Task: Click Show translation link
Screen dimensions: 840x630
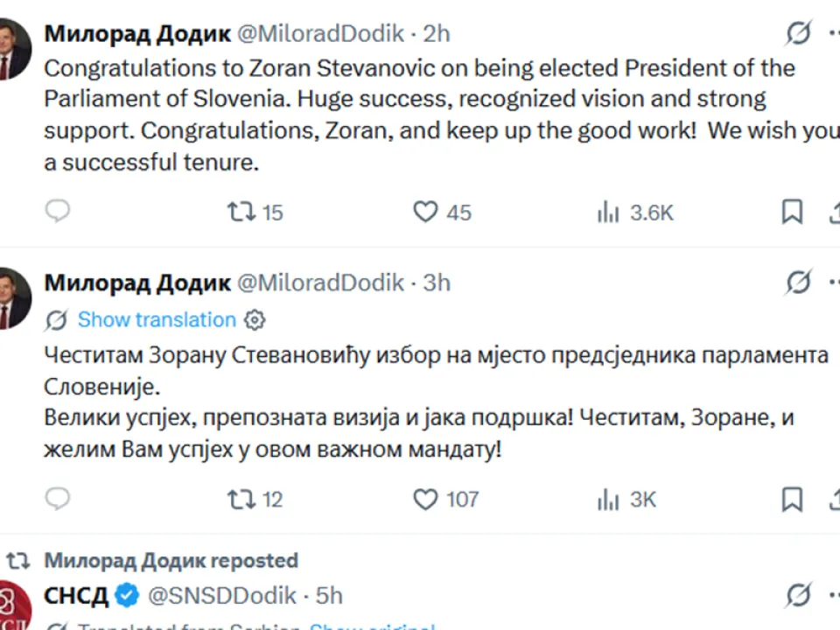Action: pyautogui.click(x=157, y=320)
